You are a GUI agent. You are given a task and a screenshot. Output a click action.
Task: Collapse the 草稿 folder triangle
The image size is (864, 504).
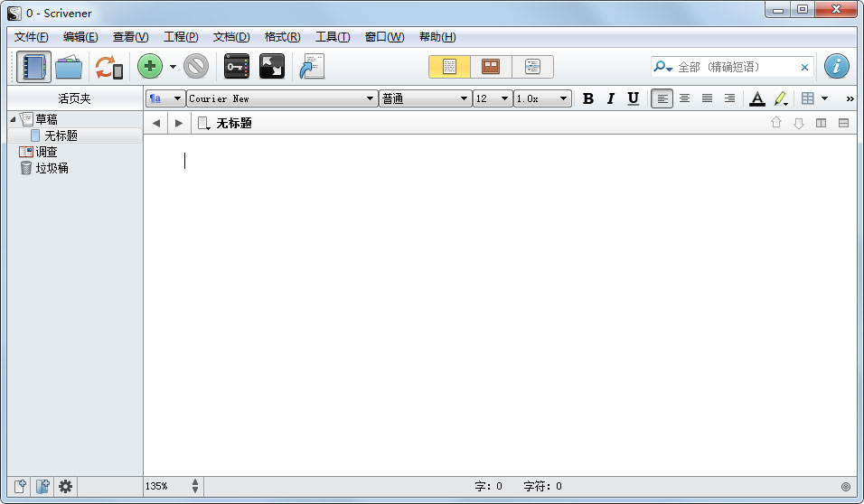(x=13, y=119)
